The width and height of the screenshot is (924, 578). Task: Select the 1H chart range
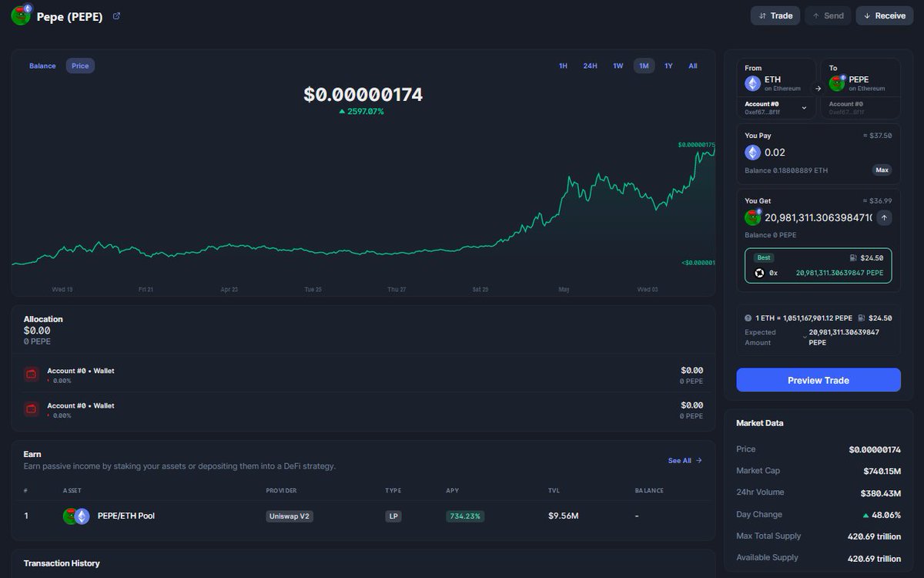coord(563,66)
